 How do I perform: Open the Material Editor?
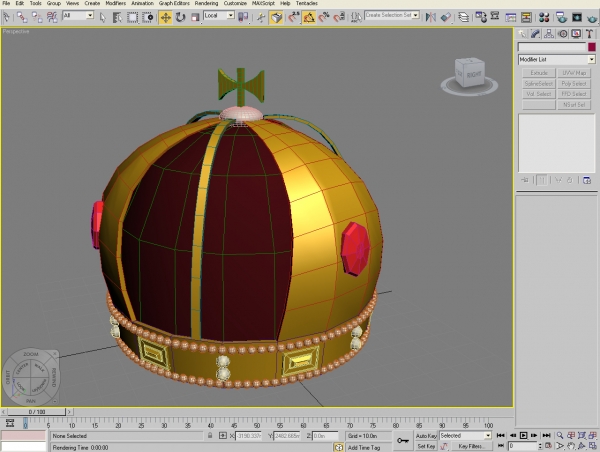544,17
